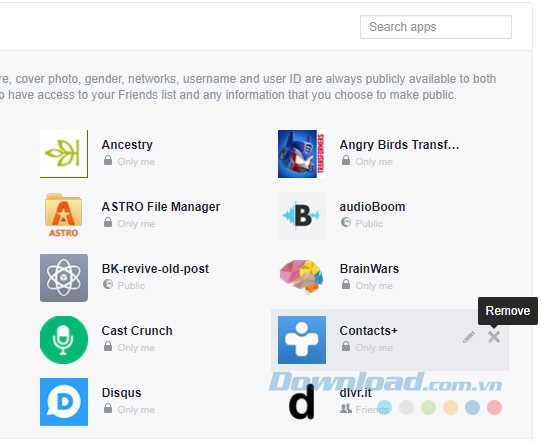Click the audioBoom app icon
The width and height of the screenshot is (546, 441).
click(x=302, y=216)
